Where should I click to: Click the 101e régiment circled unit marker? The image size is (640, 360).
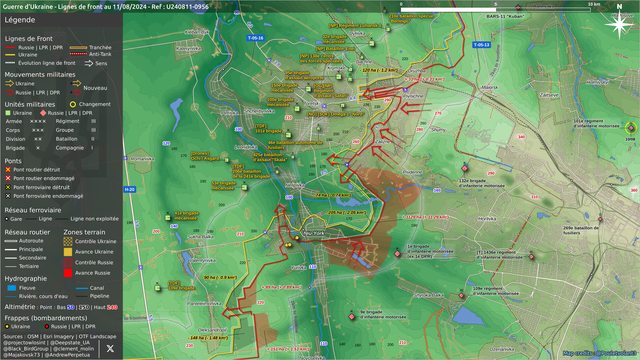pos(631,128)
